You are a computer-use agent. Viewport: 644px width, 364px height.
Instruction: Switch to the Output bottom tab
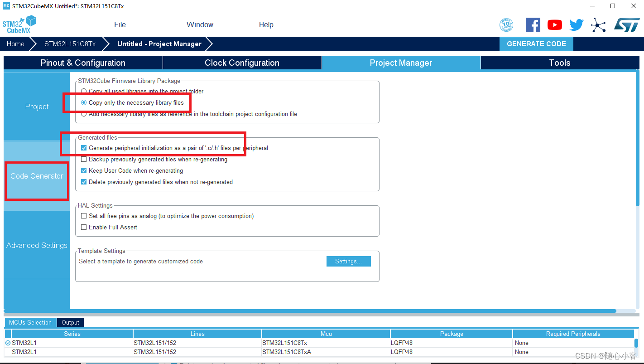[x=70, y=322]
